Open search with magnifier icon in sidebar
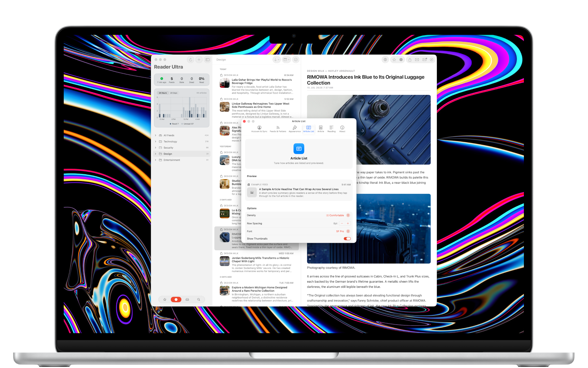 point(198,299)
